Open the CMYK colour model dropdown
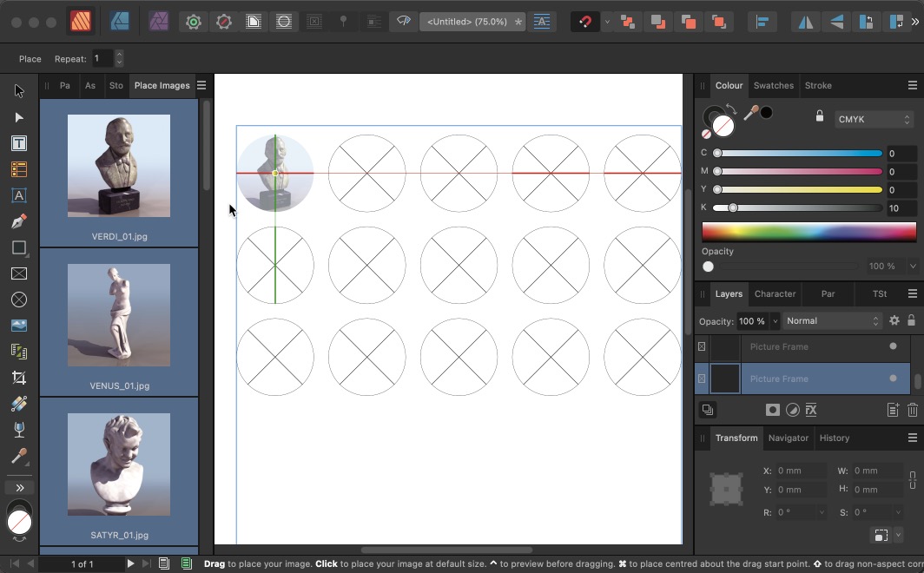Image resolution: width=924 pixels, height=573 pixels. coord(874,120)
